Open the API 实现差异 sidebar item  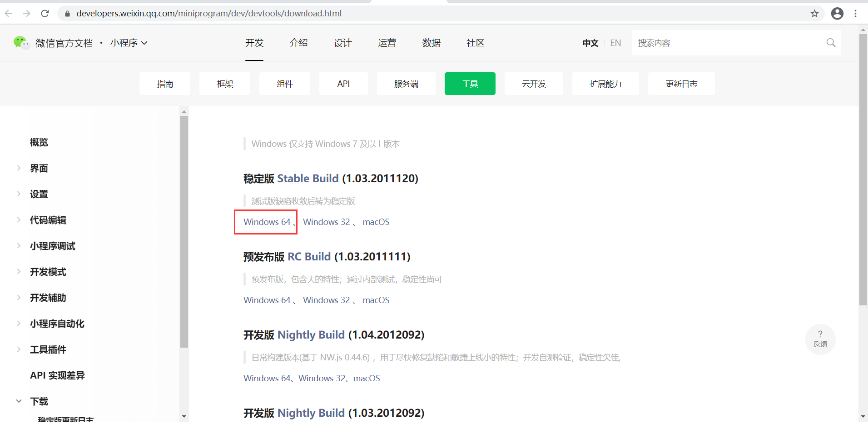pos(57,375)
